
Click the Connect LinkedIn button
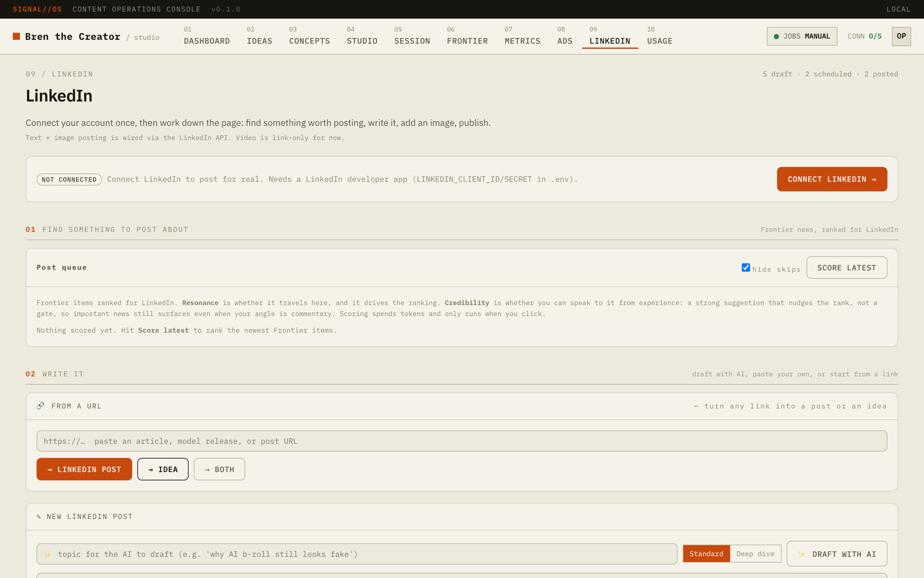[x=832, y=179]
